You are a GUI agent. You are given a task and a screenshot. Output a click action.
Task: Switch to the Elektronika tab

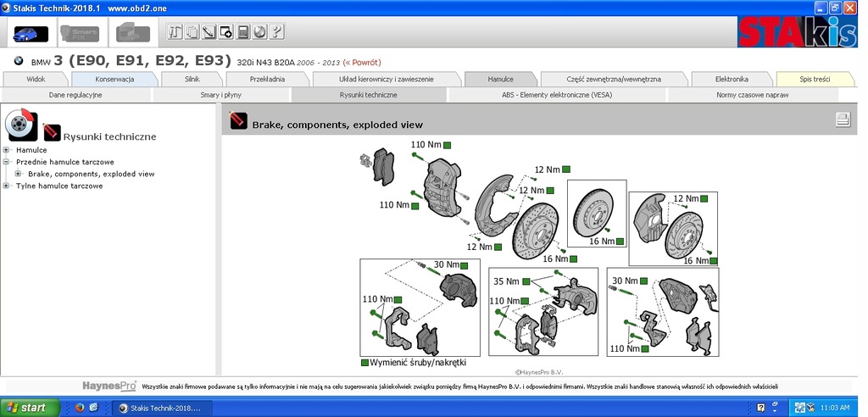pos(732,79)
